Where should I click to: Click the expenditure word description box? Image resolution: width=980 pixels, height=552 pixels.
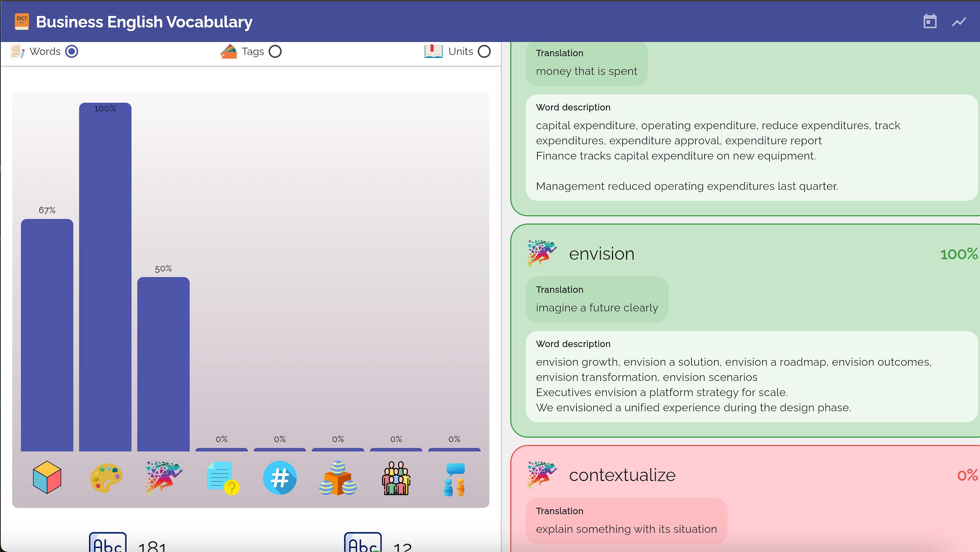point(752,148)
